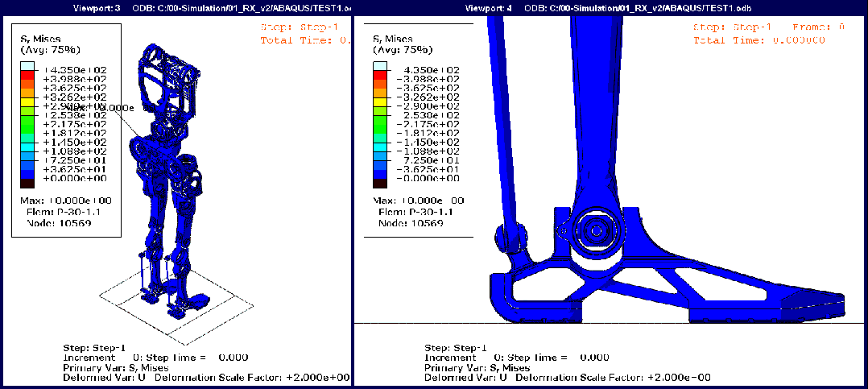Click Increment 0: Step Time line in Viewport 4

(516, 358)
